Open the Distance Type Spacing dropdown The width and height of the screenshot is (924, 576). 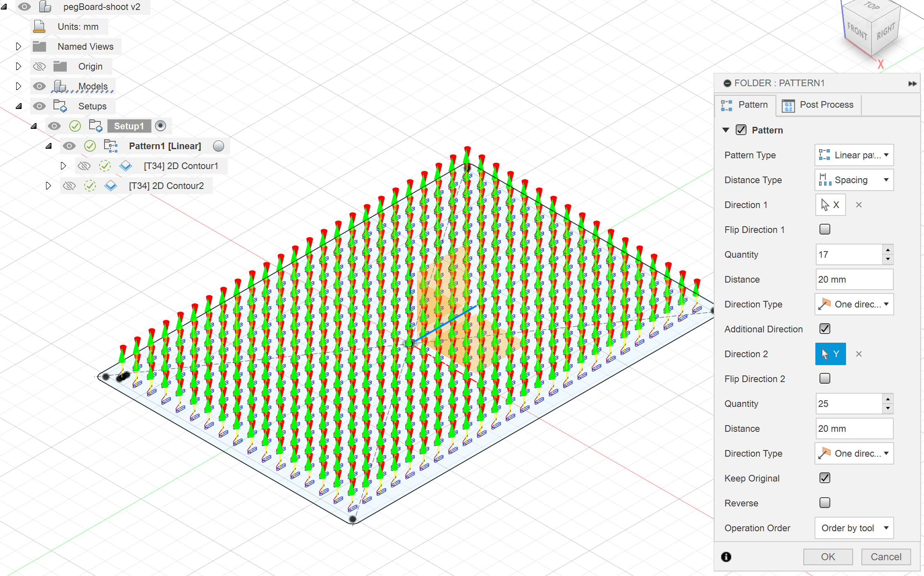(853, 180)
